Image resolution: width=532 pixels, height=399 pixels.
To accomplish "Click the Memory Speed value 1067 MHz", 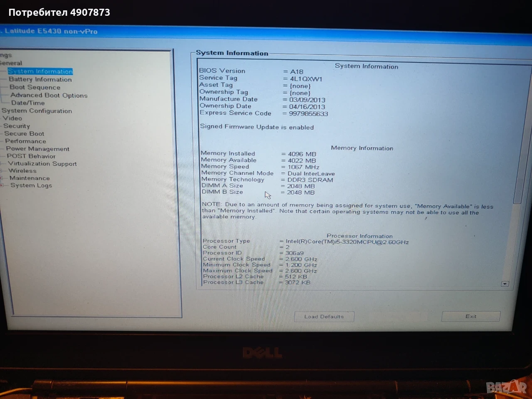I will 303,167.
